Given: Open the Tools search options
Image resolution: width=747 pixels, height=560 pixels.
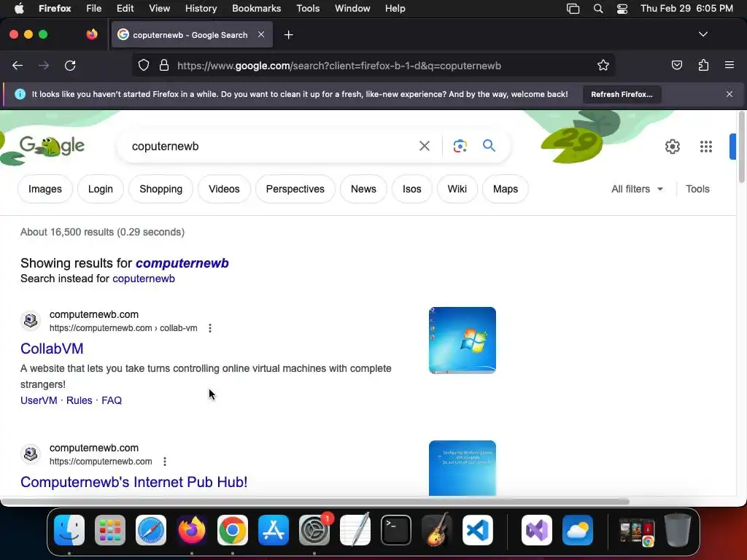Looking at the screenshot, I should (x=697, y=189).
